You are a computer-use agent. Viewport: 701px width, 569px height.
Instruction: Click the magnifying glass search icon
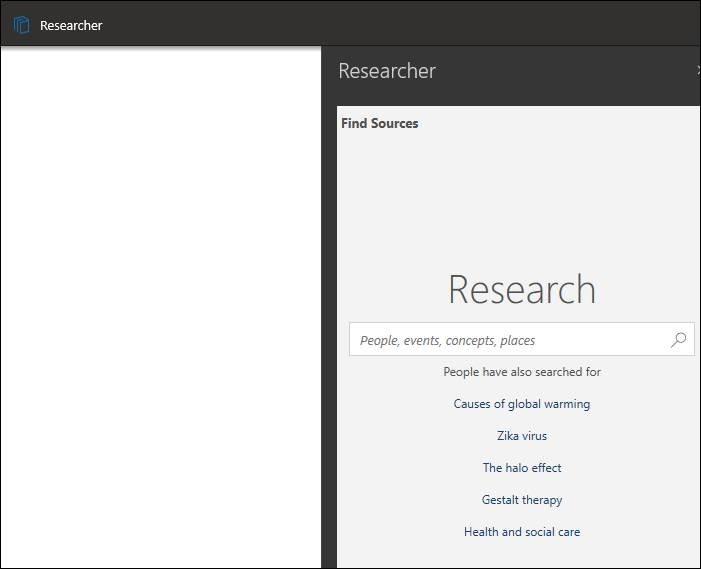click(678, 340)
